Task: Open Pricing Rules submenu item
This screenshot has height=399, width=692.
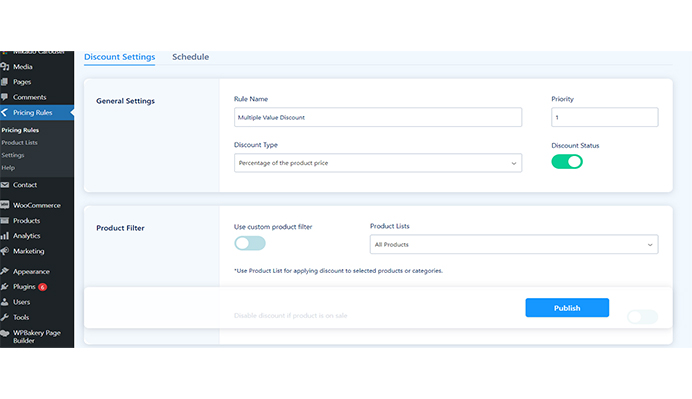Action: coord(20,130)
